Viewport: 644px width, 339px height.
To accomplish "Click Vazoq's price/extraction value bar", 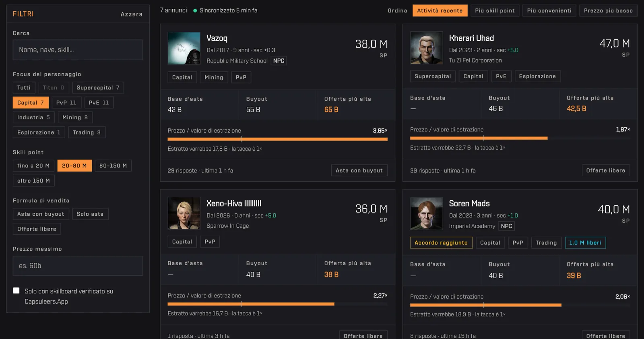I will (x=278, y=139).
